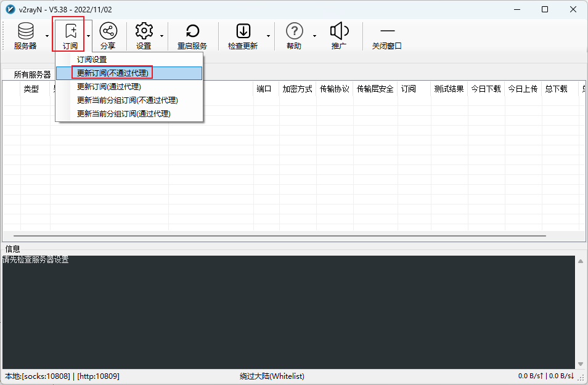Choose 更新订阅(通过代理) menu item
588x385 pixels.
[x=129, y=87]
